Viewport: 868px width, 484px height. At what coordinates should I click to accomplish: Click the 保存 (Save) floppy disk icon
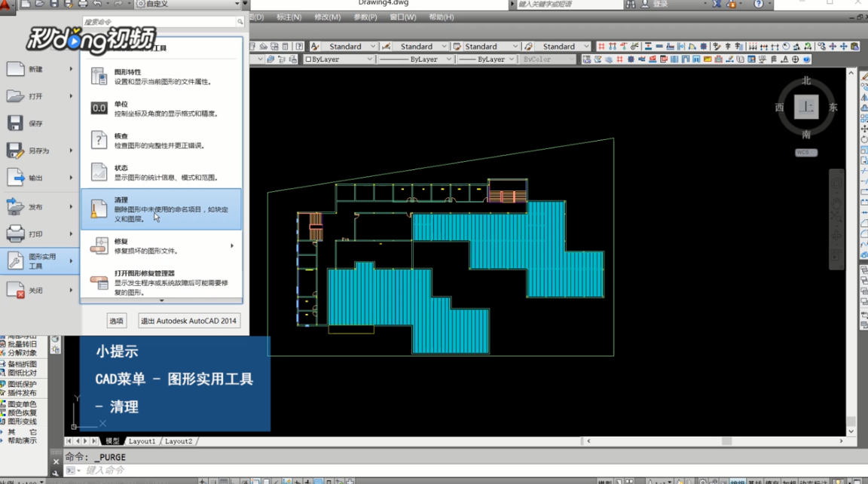pos(15,123)
